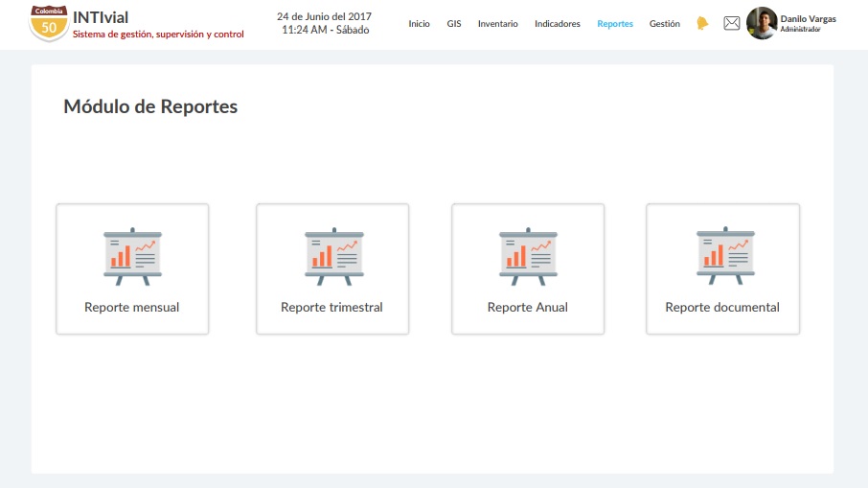Click the presentation chart icon for Reporte Anual

[x=528, y=256]
